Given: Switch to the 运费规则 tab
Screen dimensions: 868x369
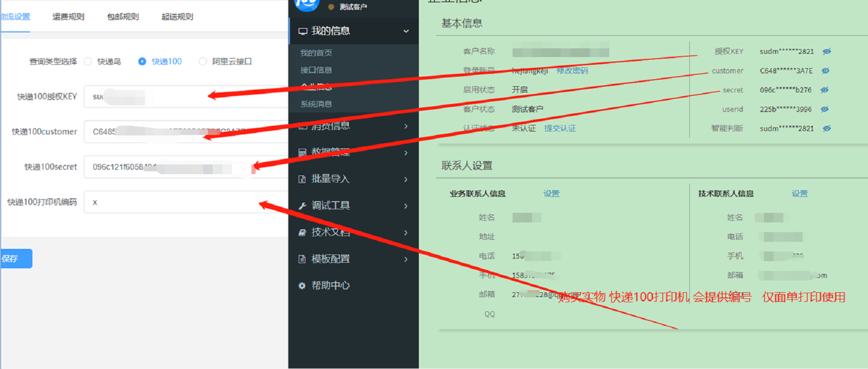Looking at the screenshot, I should (x=68, y=17).
